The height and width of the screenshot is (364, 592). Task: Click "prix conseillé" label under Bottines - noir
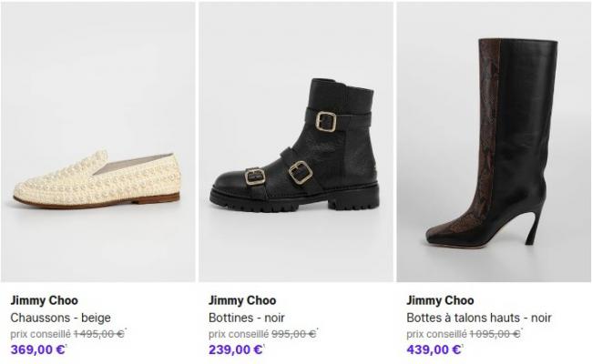point(238,334)
